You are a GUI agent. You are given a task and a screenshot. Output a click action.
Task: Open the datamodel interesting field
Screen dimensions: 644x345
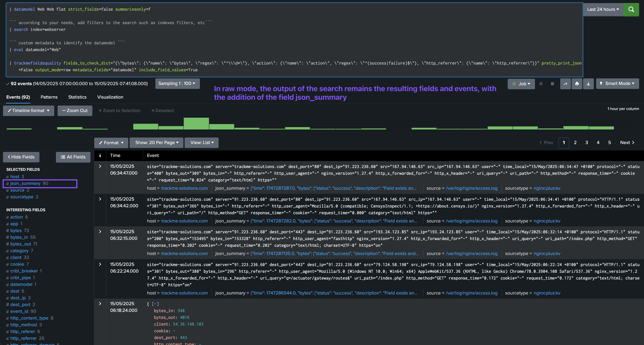point(21,284)
